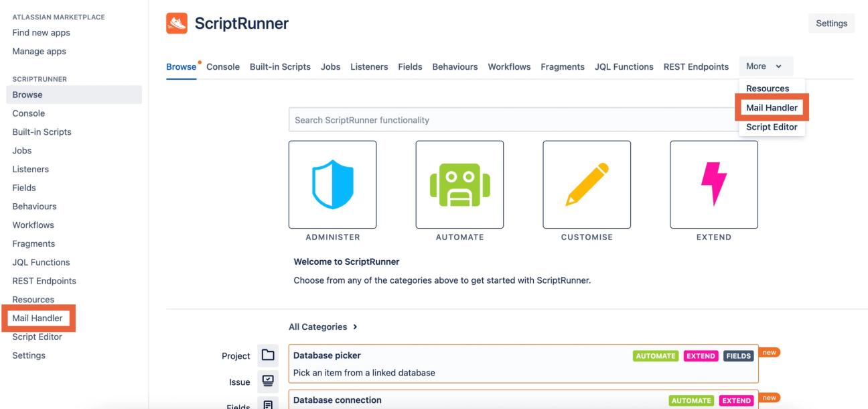Select the Fields category icon

268,404
